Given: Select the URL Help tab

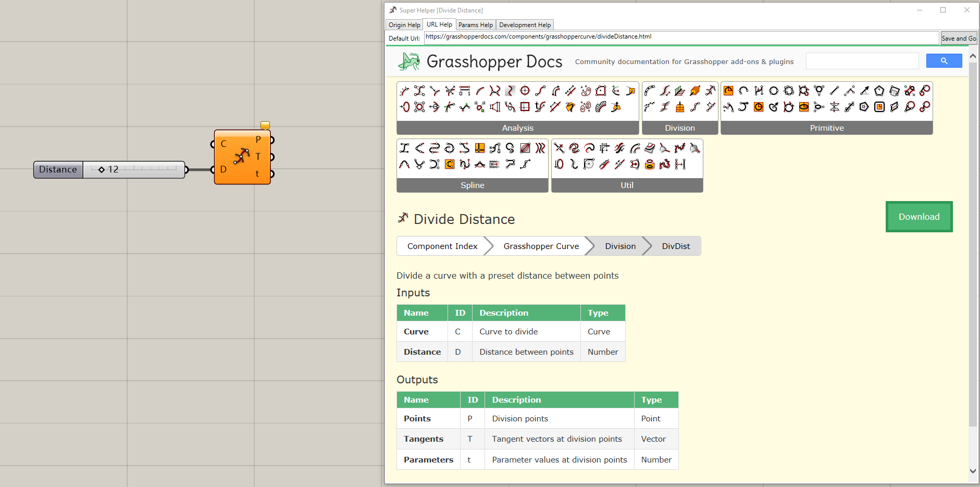Looking at the screenshot, I should tap(439, 24).
